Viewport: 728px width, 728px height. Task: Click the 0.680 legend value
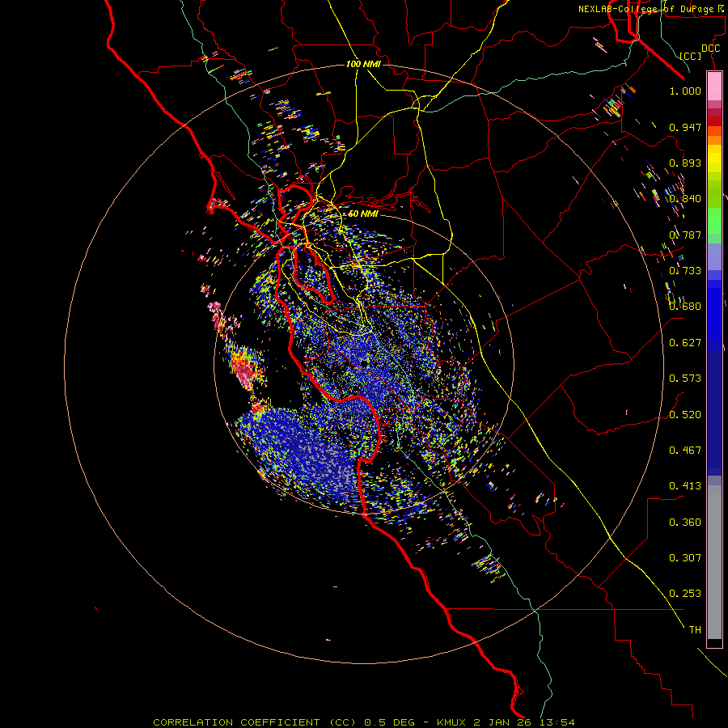685,306
